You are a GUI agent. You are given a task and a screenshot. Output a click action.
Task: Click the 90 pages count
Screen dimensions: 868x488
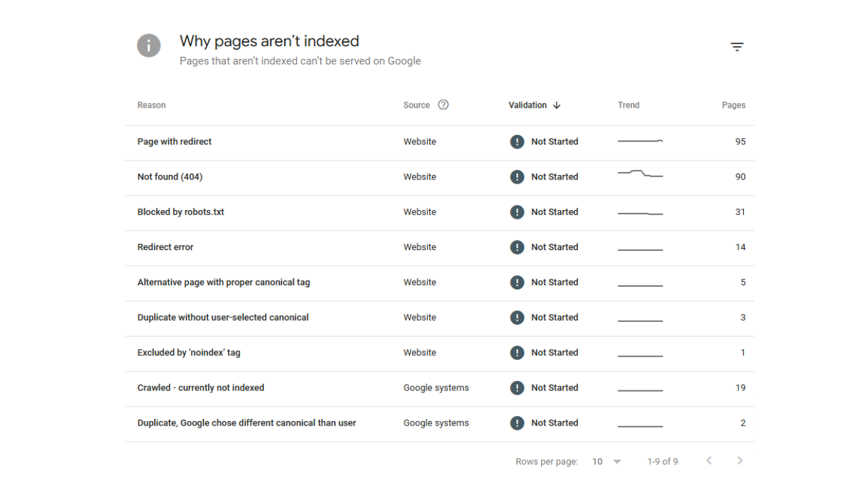coord(741,177)
